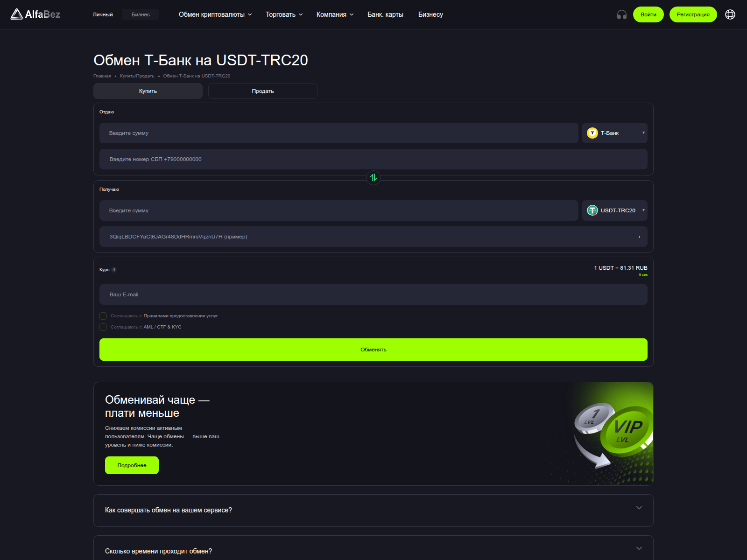Image resolution: width=747 pixels, height=560 pixels.
Task: Focus the Ваш E-mail field
Action: coord(373,294)
